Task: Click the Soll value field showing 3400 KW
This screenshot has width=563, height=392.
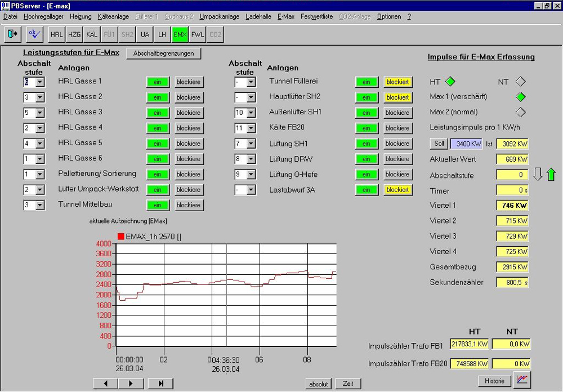Action: pos(466,144)
